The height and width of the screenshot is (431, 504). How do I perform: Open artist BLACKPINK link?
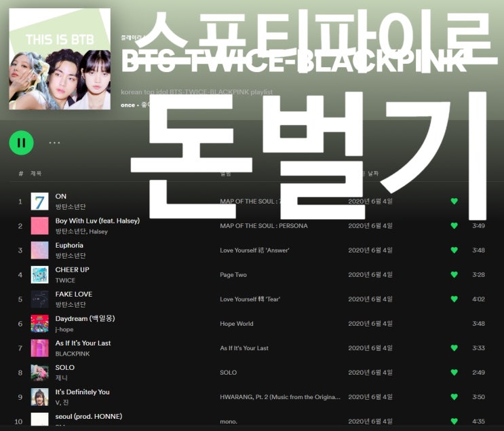(73, 354)
